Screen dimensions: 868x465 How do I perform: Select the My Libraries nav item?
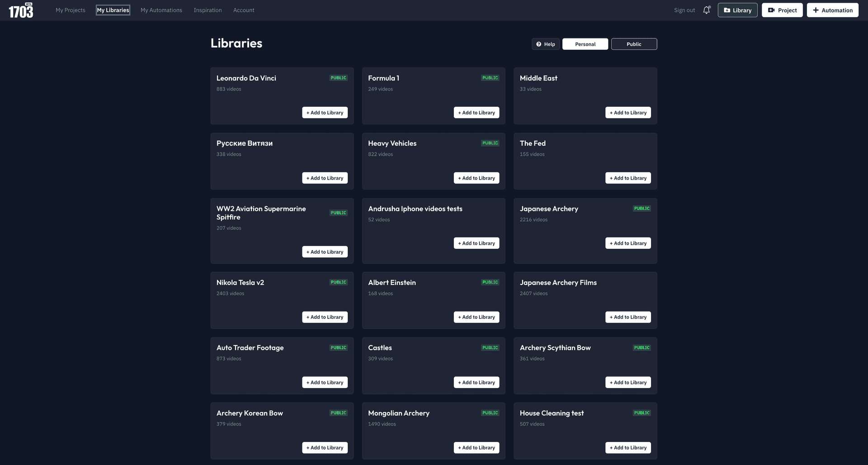point(113,10)
